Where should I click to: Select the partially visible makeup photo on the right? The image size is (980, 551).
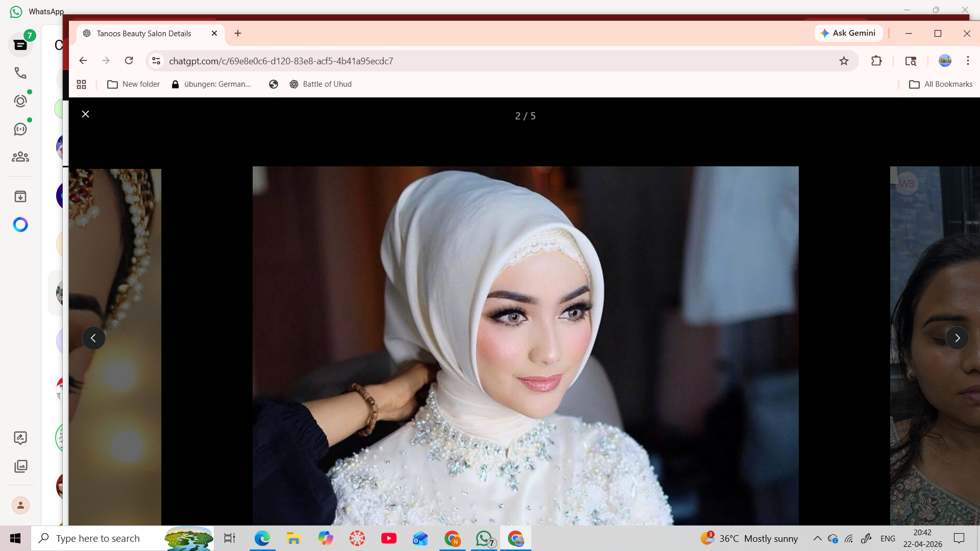pos(935,345)
